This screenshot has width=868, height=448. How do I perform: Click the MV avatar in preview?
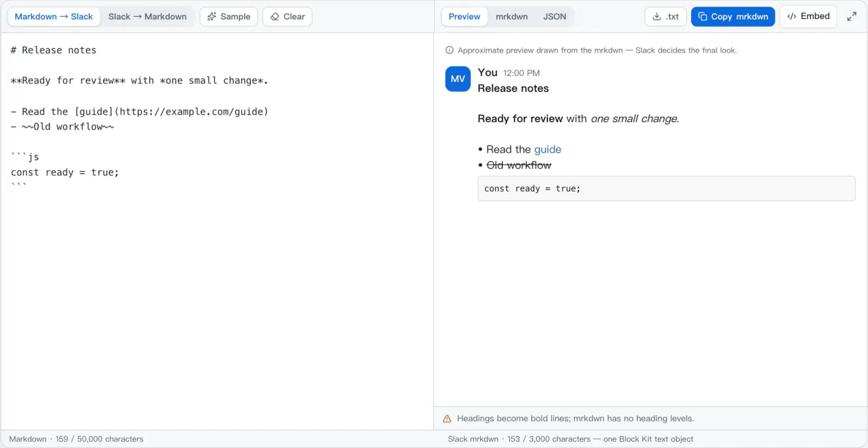pos(458,79)
